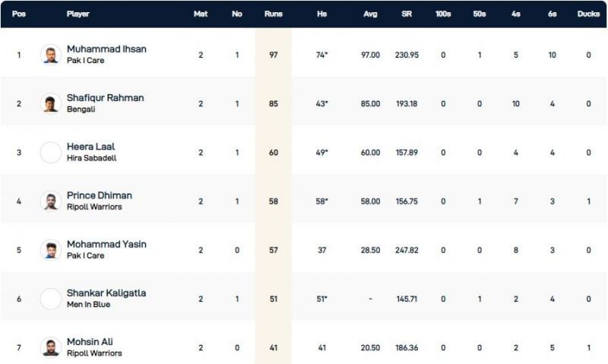Open Muhammad Ihsan player profile
This screenshot has width=608, height=364.
click(106, 49)
